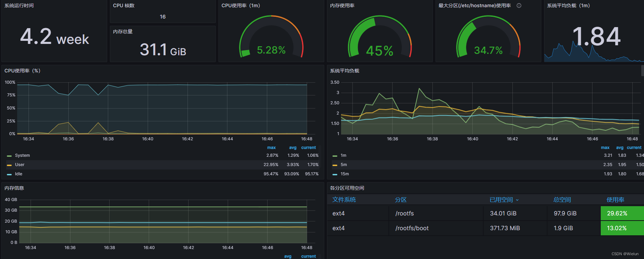
Task: Toggle the 15m series in load legend
Action: (345, 174)
